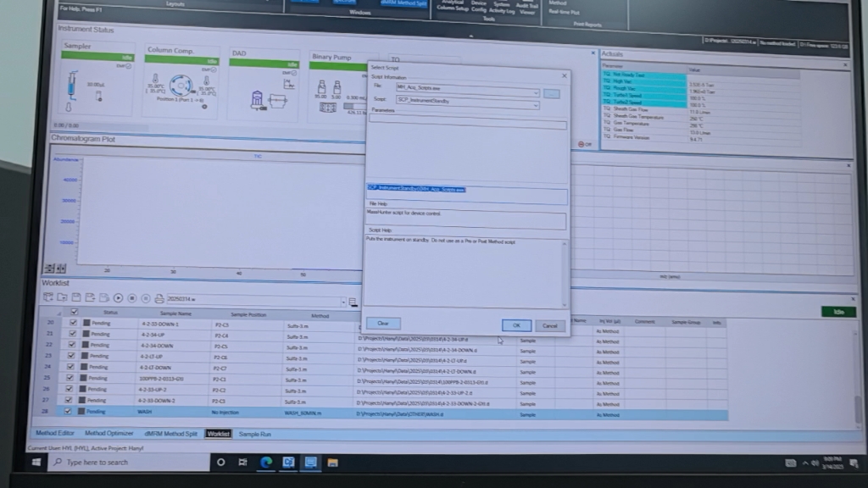Run the worklist with the play icon
Screen dimensions: 868x488
[x=118, y=298]
